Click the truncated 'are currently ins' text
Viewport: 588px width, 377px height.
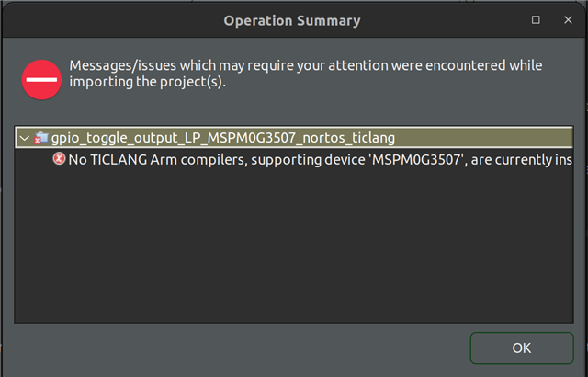pos(522,160)
